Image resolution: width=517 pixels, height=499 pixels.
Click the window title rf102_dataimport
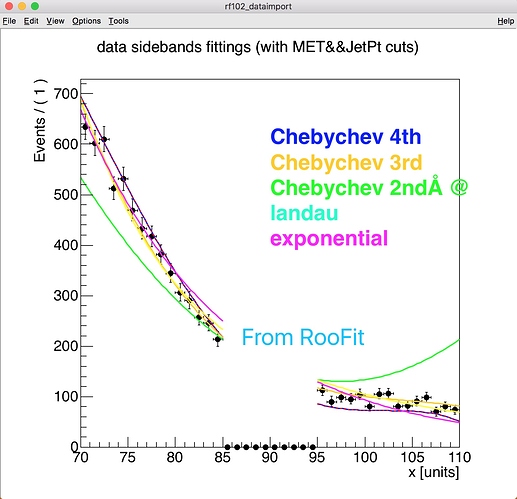258,6
